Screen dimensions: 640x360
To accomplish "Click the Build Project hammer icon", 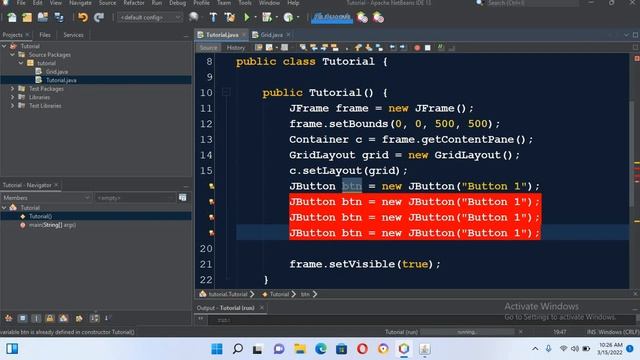I will tap(213, 17).
